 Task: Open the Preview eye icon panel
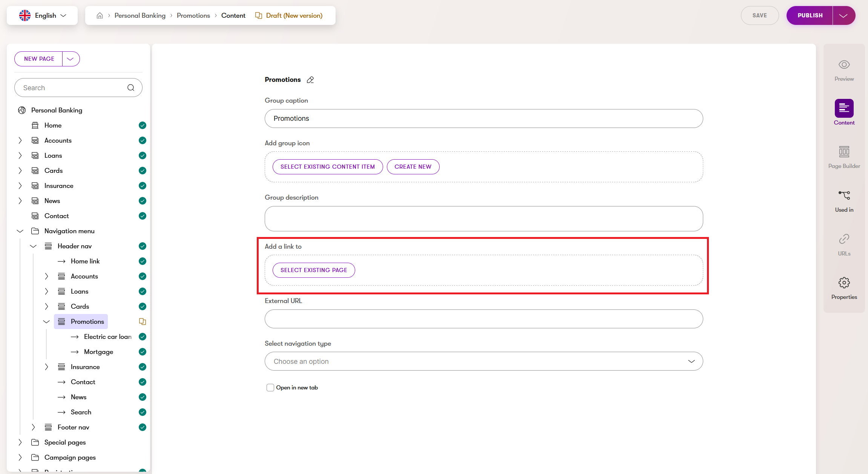point(844,70)
